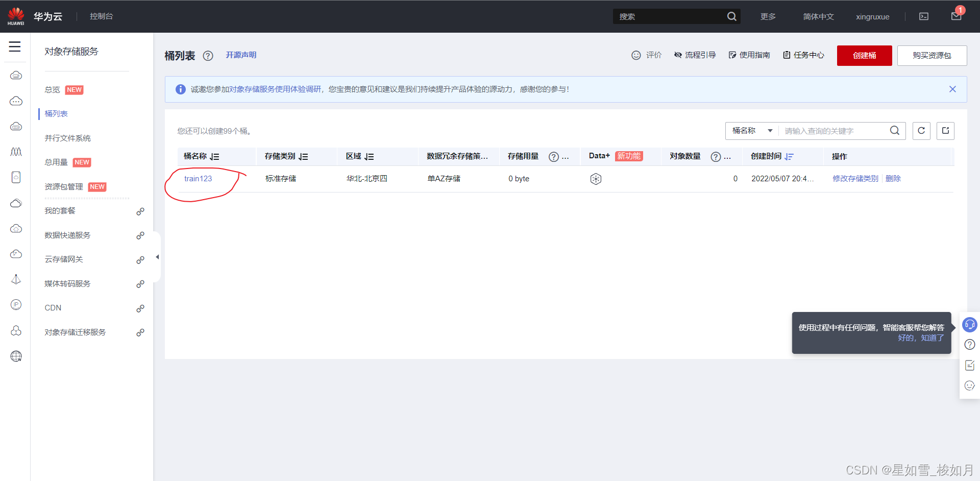980x481 pixels.
Task: Click the help icon beside 桶列表 title
Action: point(208,56)
